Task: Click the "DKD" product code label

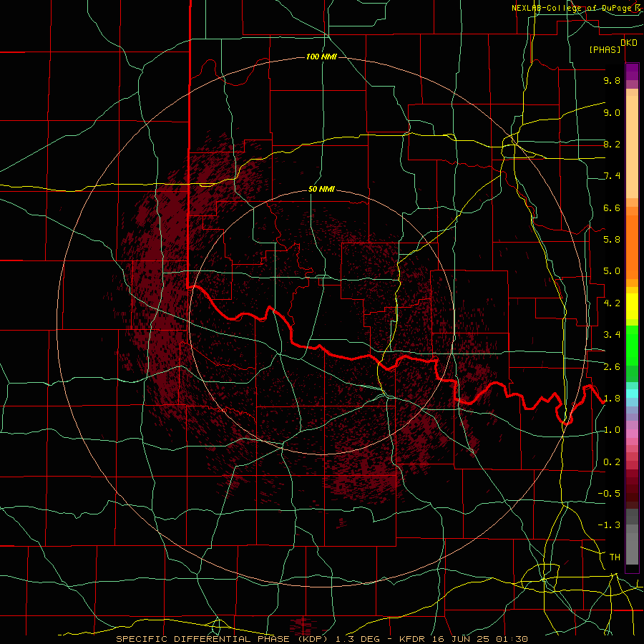Action: pyautogui.click(x=629, y=43)
